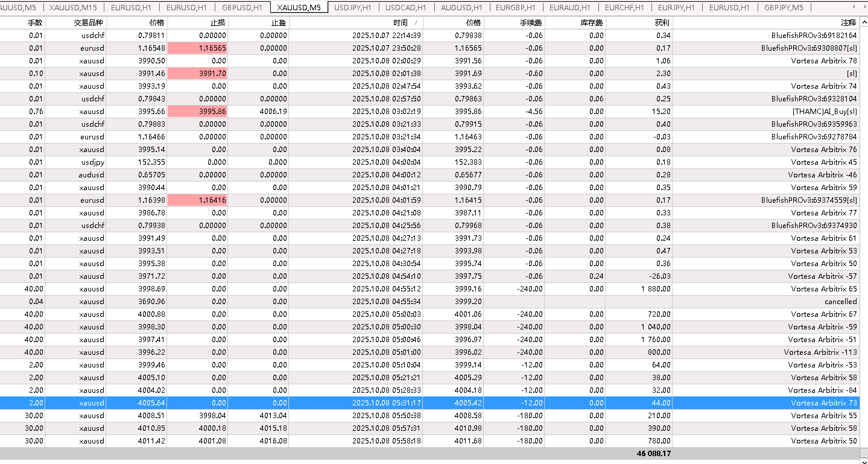Click the sort indicator in the 时间 header
868x464 pixels.
coord(416,22)
